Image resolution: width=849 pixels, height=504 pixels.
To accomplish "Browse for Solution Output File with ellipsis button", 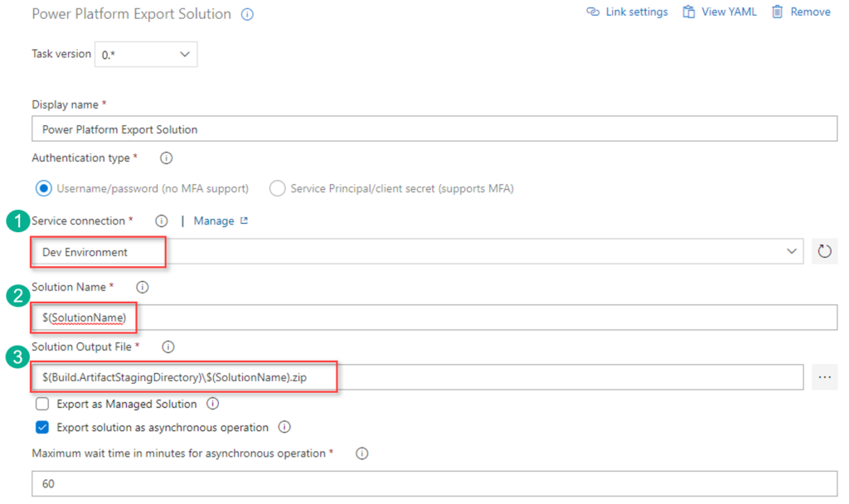I will tap(825, 377).
